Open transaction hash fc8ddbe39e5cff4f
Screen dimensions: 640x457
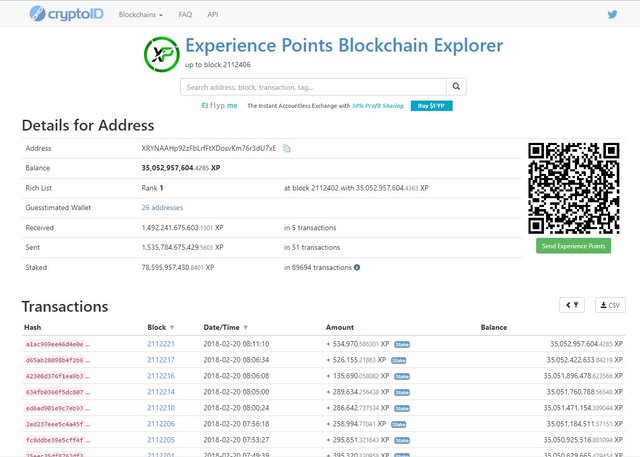coord(55,440)
